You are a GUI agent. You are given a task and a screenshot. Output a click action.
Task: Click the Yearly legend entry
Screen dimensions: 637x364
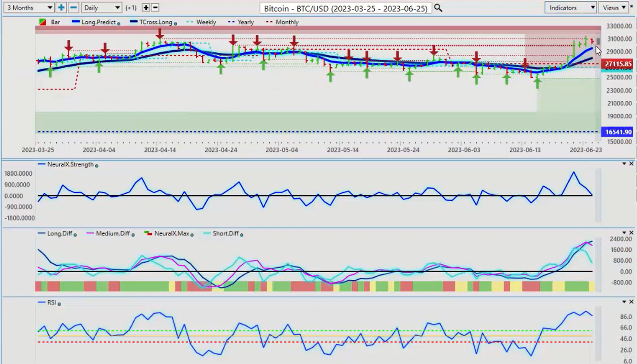pos(241,22)
